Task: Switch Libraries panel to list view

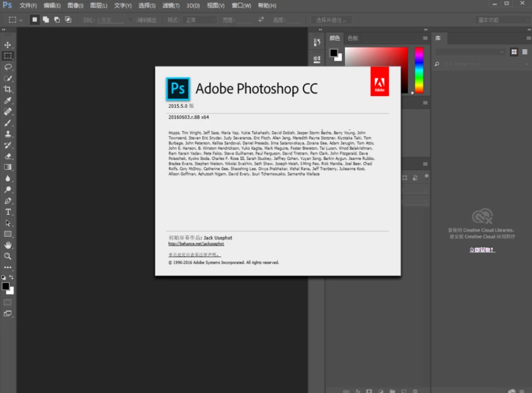Action: [524, 52]
